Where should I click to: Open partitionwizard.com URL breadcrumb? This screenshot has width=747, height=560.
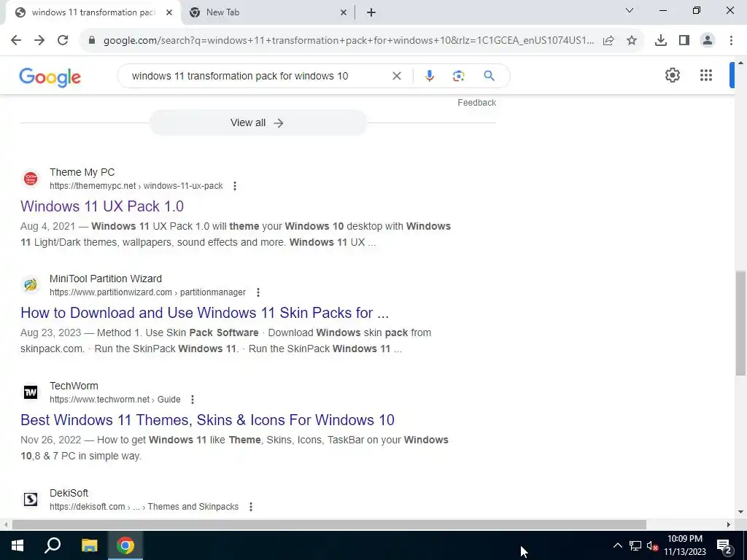coord(147,292)
